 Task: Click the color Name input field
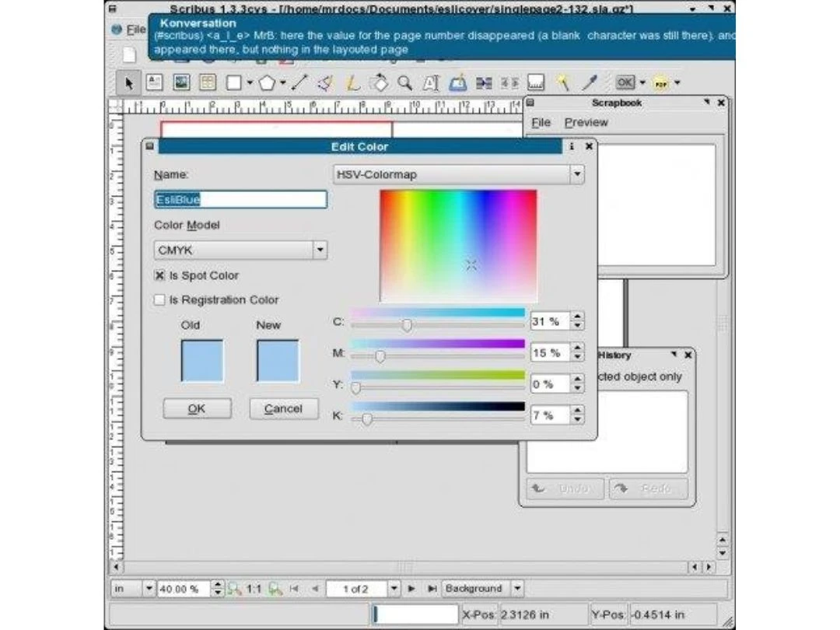pos(240,200)
